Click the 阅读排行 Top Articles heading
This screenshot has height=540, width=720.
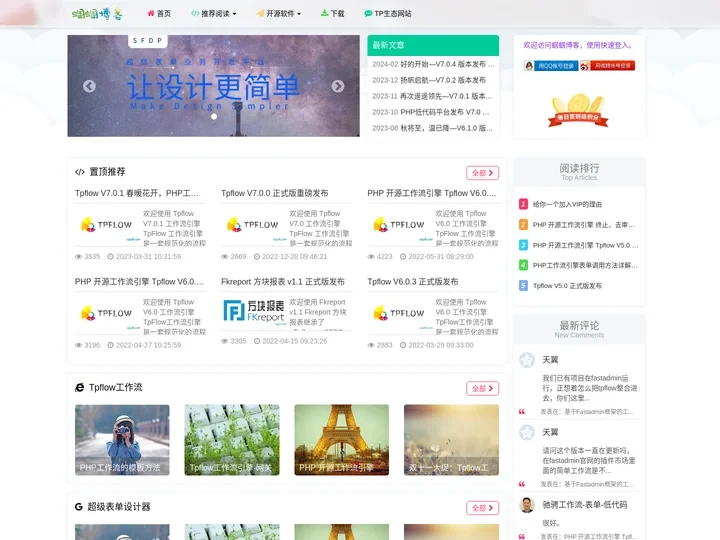click(579, 171)
